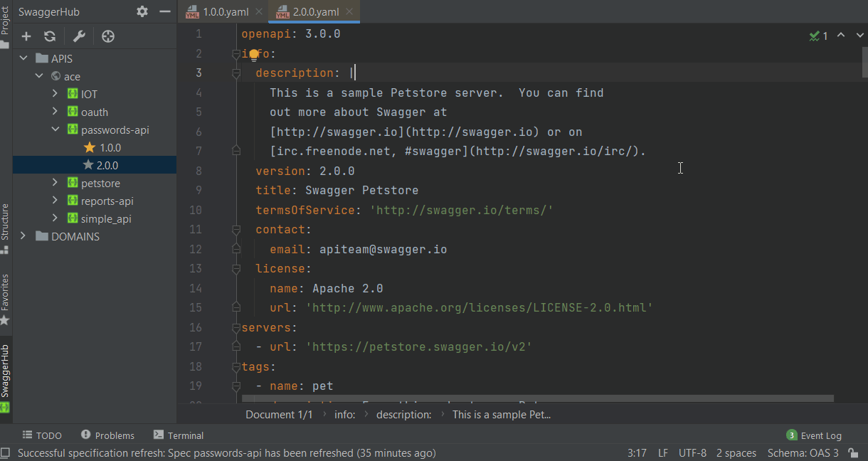This screenshot has width=868, height=461.
Task: Toggle the read-only lock icon in status bar
Action: click(852, 453)
